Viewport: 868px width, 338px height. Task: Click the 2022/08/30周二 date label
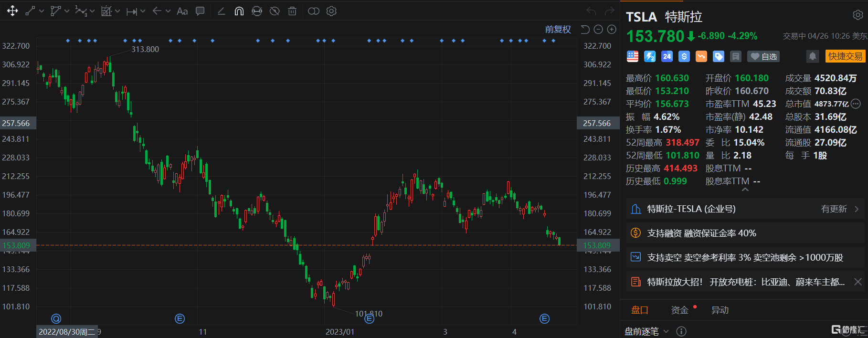[67, 332]
